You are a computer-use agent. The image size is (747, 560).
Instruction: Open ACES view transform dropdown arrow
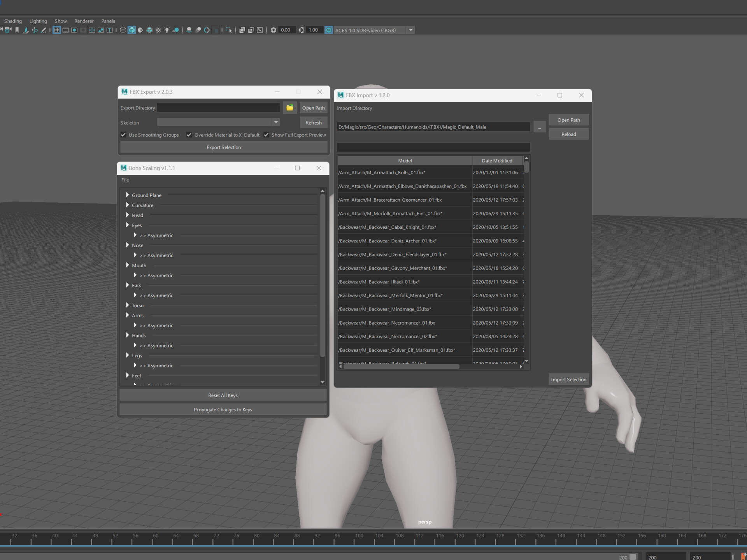410,30
